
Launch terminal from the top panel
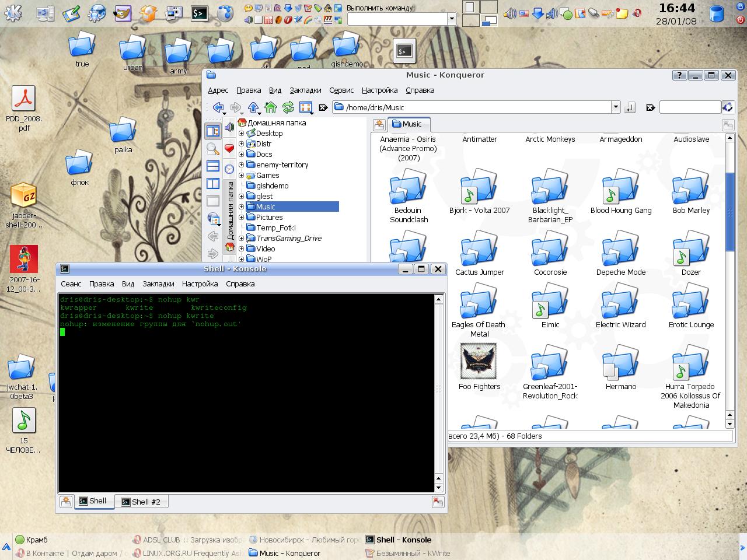click(200, 12)
